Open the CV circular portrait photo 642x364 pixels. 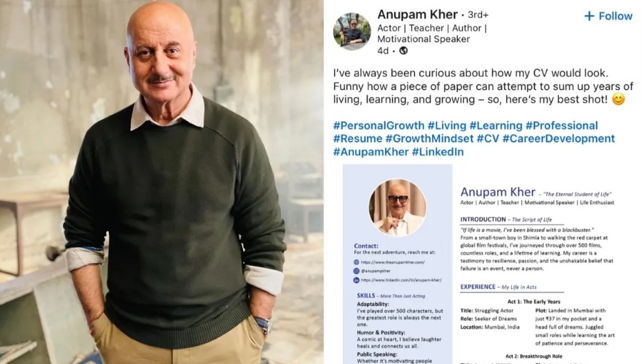(397, 208)
